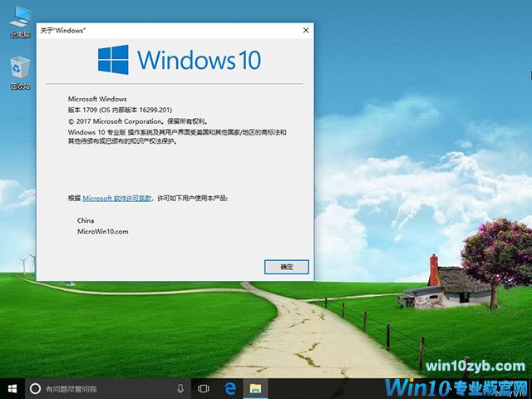Open the This PC desktop icon

coord(19,19)
